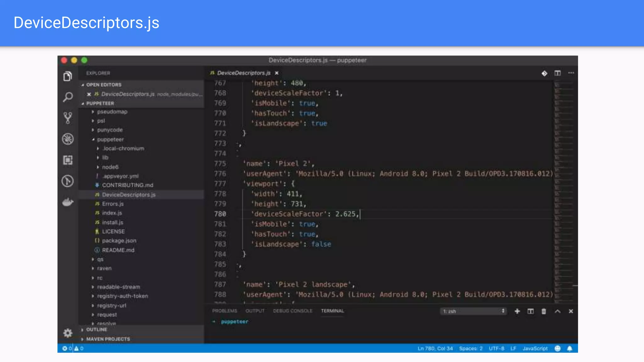Image resolution: width=644 pixels, height=362 pixels.
Task: Open .appveyor.yml file
Action: (x=120, y=176)
